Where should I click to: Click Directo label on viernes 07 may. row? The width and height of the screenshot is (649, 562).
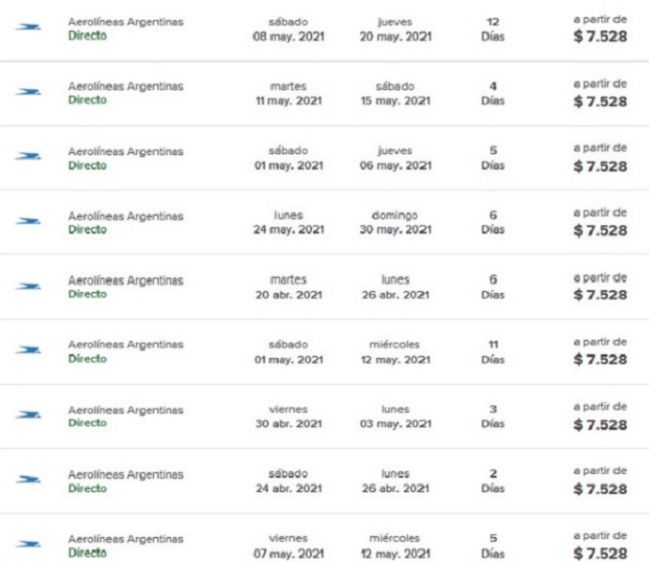coord(87,553)
